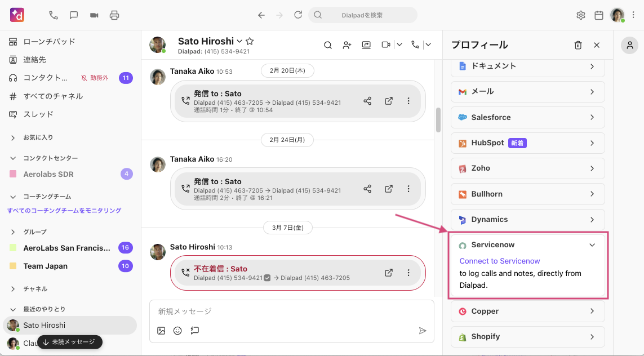Reload using the refresh icon
The image size is (644, 356).
click(x=298, y=15)
